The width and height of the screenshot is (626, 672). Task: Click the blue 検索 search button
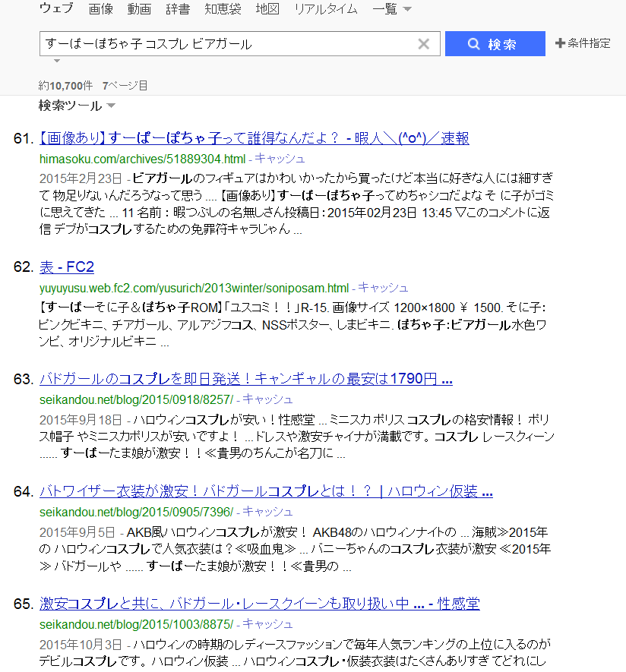point(495,44)
